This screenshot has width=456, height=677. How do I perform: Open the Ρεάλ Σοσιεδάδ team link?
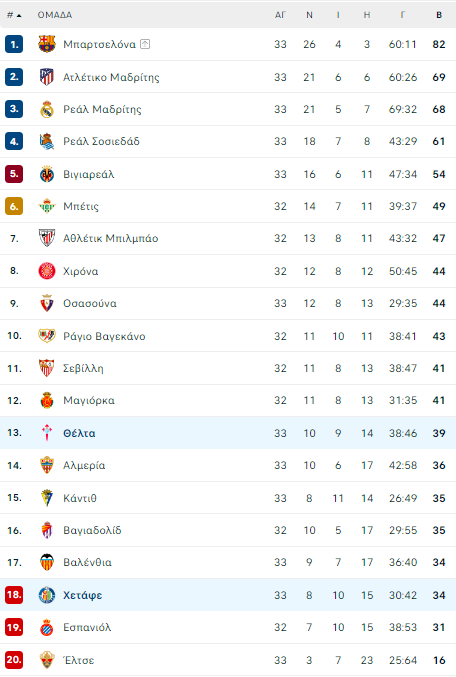(x=101, y=141)
